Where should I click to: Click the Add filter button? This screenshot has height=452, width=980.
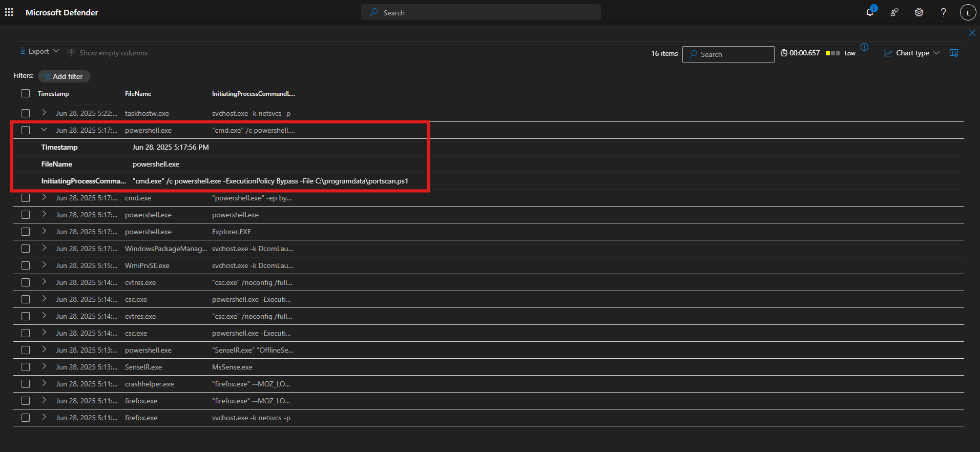64,76
